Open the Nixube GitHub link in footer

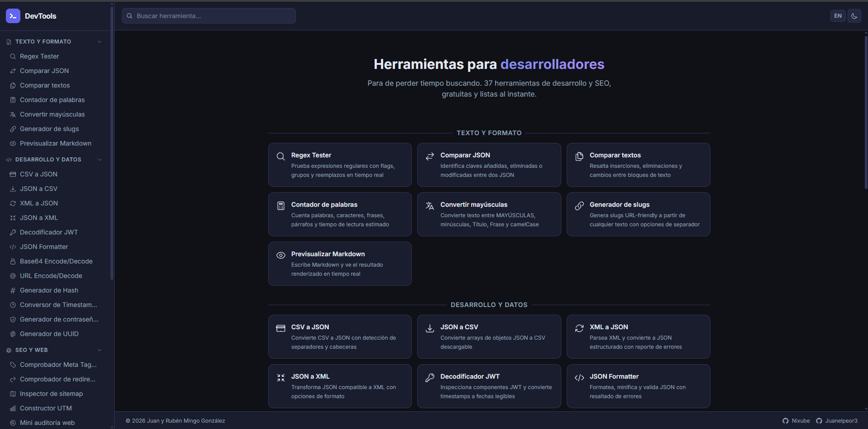(x=796, y=421)
